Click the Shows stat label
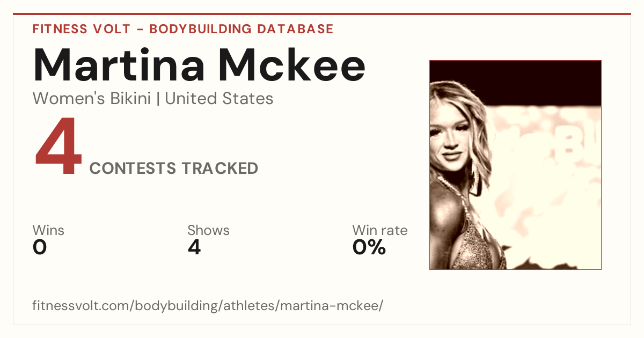644x338 pixels. pyautogui.click(x=208, y=231)
